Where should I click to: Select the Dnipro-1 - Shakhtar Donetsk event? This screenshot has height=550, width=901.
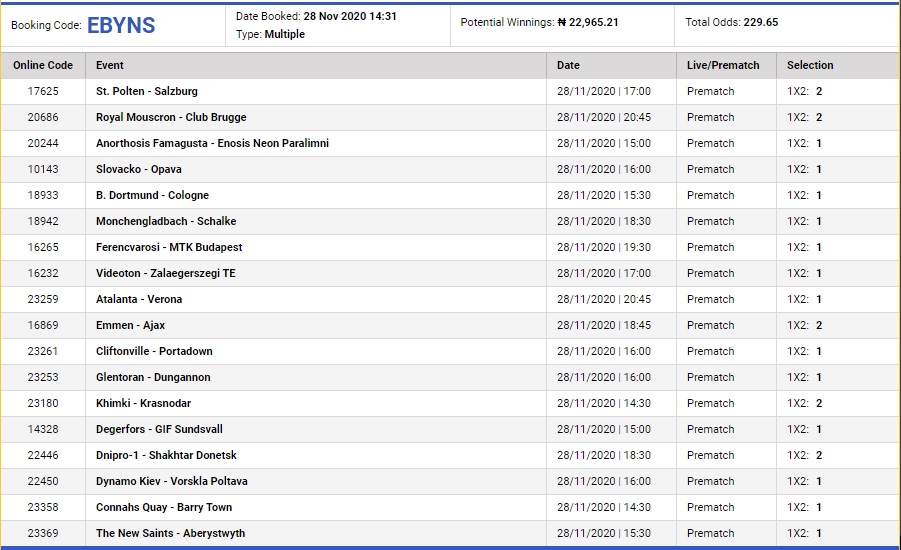[x=166, y=455]
